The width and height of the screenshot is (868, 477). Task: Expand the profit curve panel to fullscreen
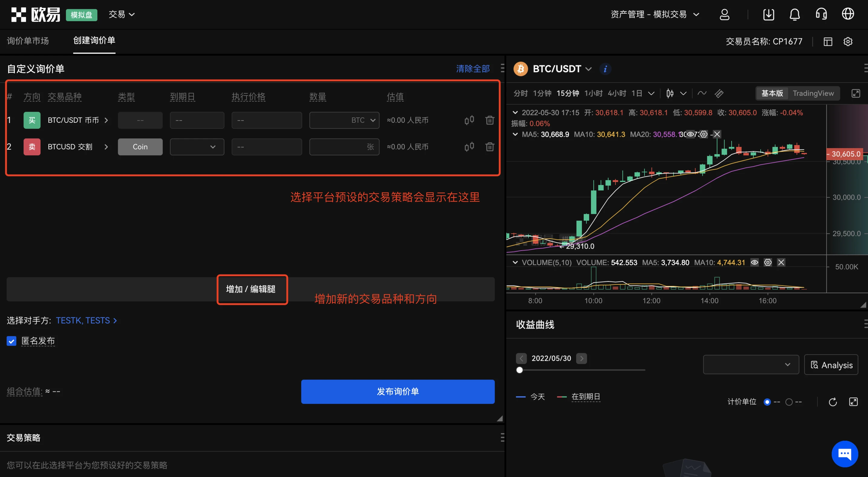pyautogui.click(x=853, y=402)
